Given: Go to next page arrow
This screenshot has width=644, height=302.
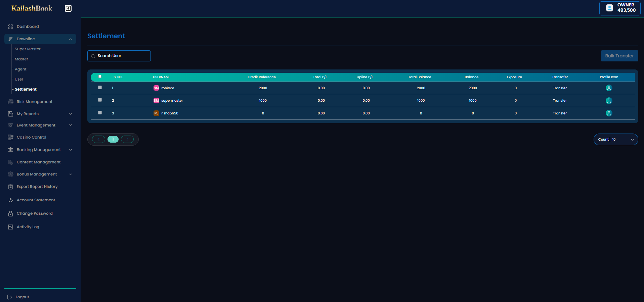Looking at the screenshot, I should pos(127,139).
